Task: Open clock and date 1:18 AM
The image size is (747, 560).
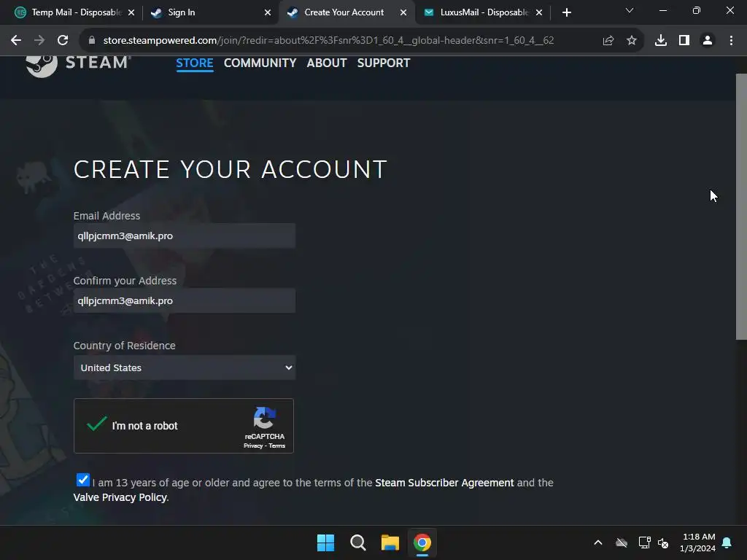Action: tap(697, 542)
